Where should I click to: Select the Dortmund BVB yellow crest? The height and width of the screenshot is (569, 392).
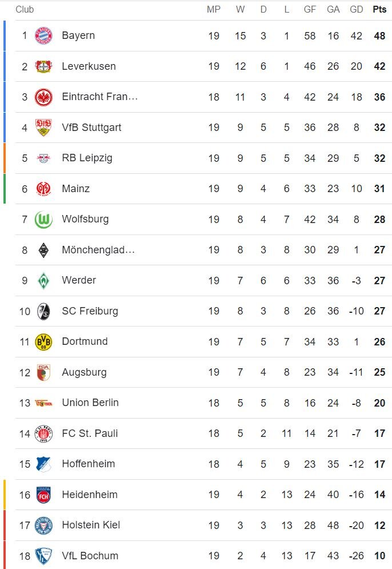[x=43, y=342]
